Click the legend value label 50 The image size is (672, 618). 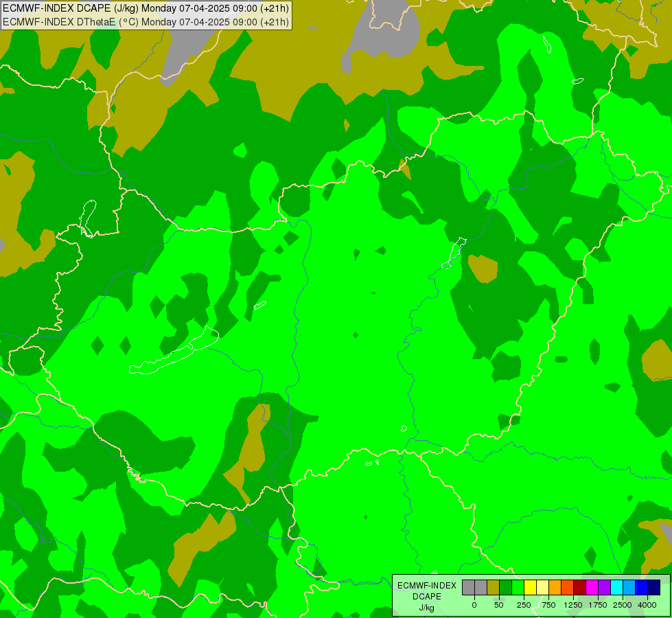pos(499,605)
